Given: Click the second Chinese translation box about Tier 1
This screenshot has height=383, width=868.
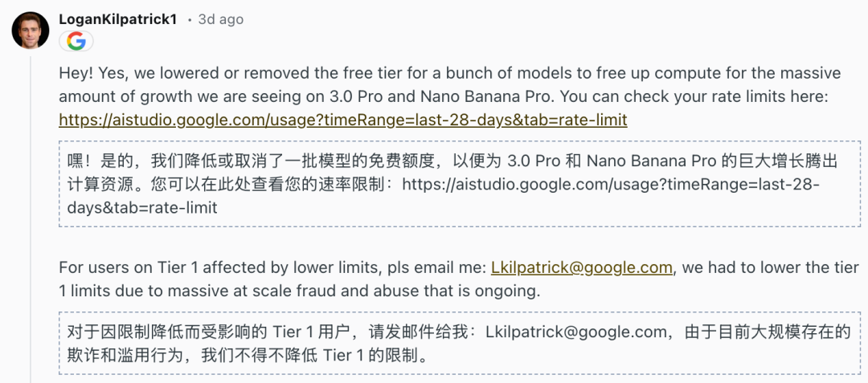Looking at the screenshot, I should coord(454,343).
